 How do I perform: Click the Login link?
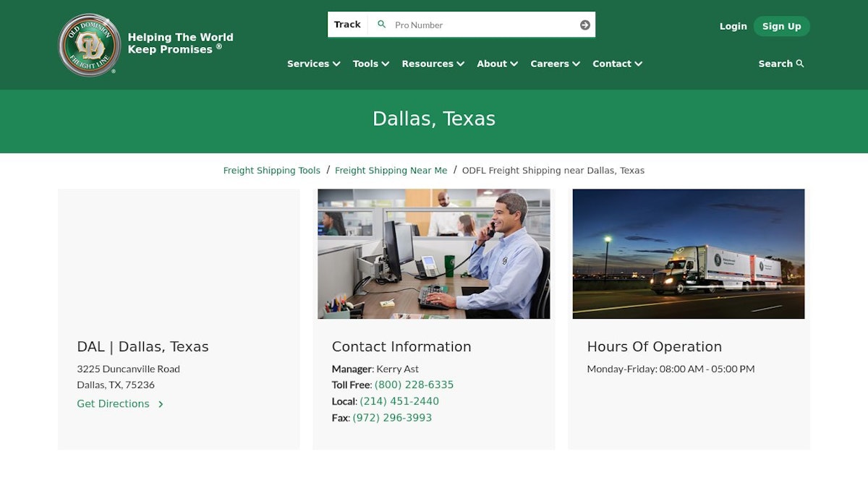[x=733, y=26]
